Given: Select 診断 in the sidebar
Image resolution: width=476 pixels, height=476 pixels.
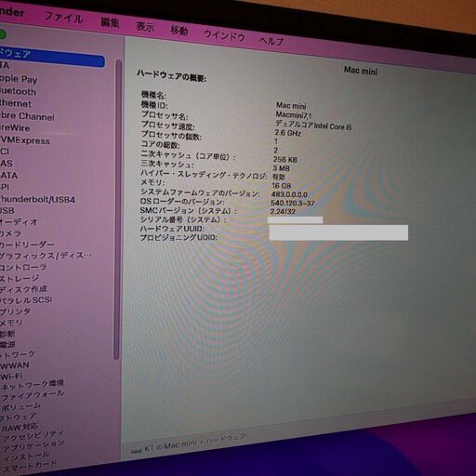Looking at the screenshot, I should tap(7, 334).
